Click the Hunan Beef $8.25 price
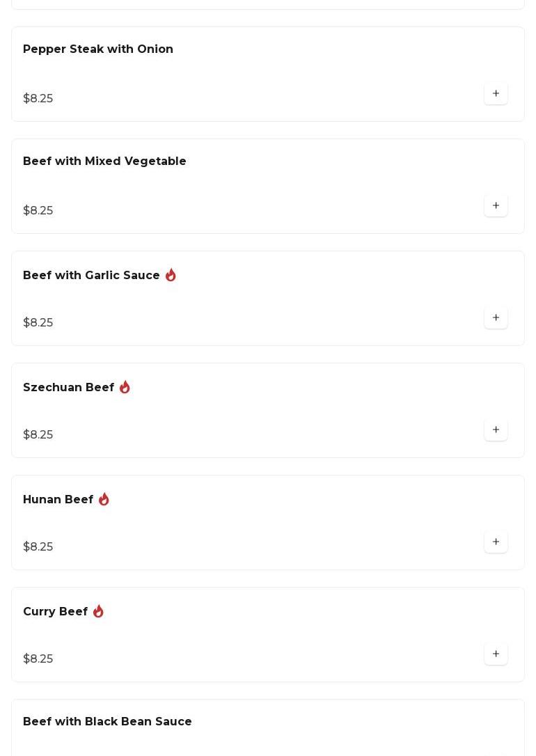The image size is (536, 756). point(38,547)
